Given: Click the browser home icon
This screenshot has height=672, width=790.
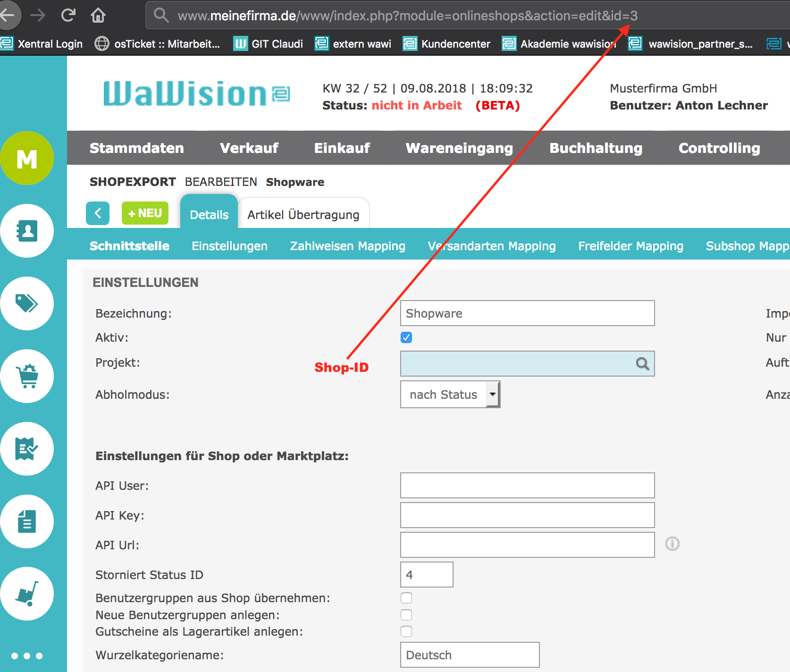Looking at the screenshot, I should point(98,16).
